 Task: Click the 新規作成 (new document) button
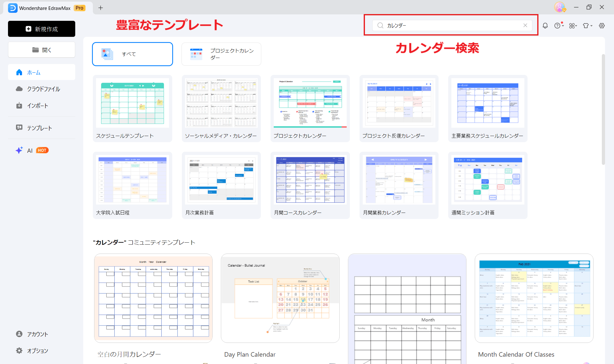coord(41,29)
